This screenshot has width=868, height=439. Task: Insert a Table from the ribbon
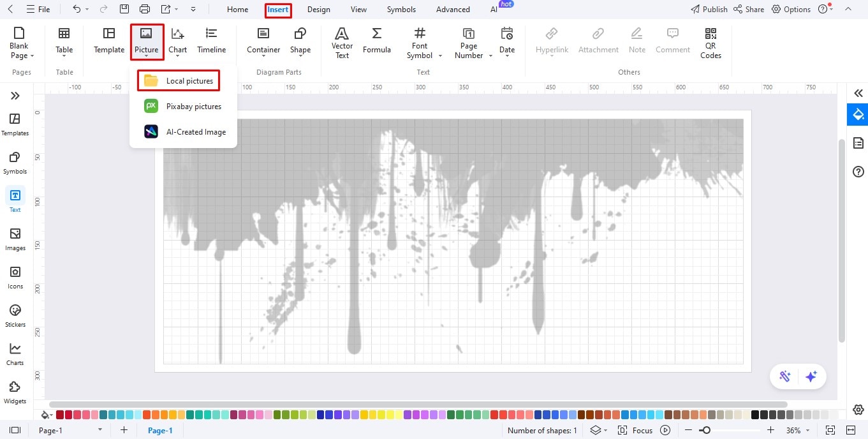point(64,41)
